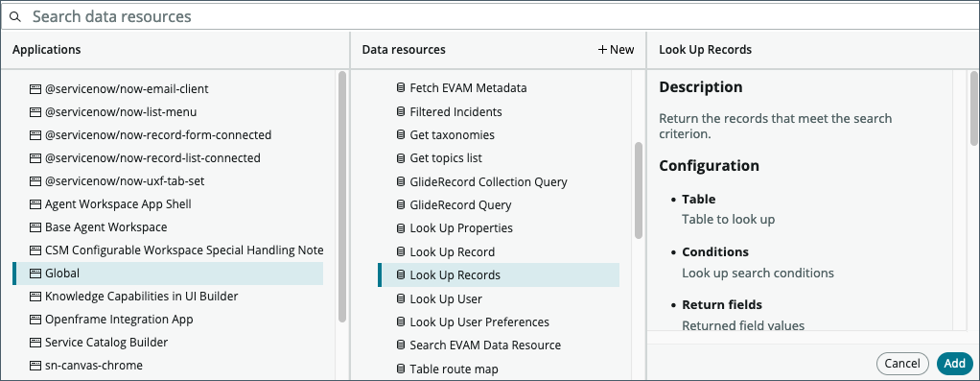Click database icon beside GlideRecord Query

401,205
